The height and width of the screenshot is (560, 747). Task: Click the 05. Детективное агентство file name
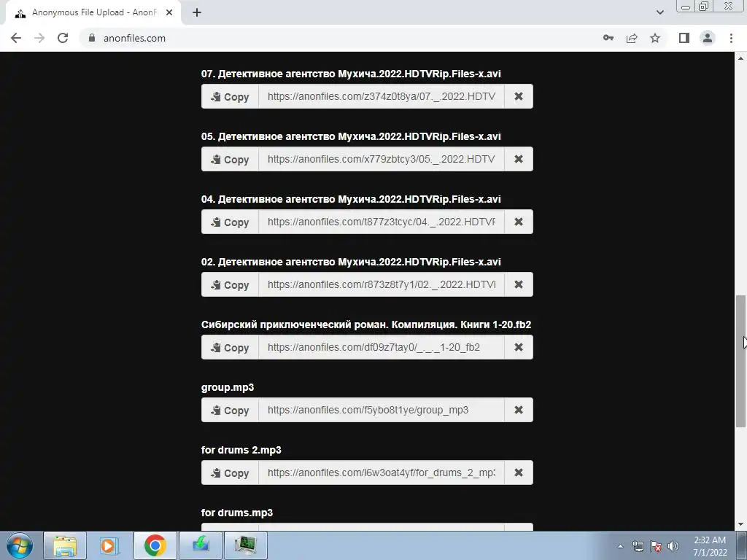(351, 136)
